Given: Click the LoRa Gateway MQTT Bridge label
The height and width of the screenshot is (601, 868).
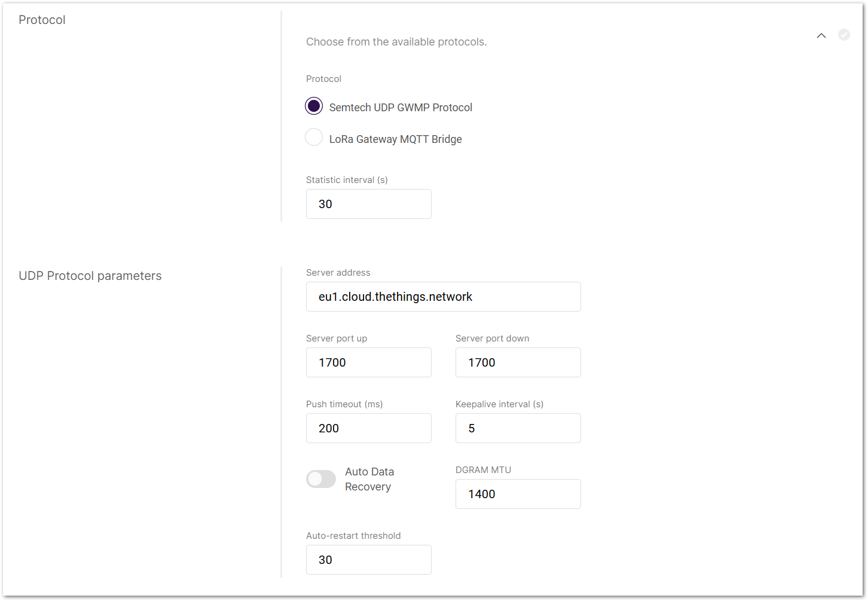Looking at the screenshot, I should point(395,139).
